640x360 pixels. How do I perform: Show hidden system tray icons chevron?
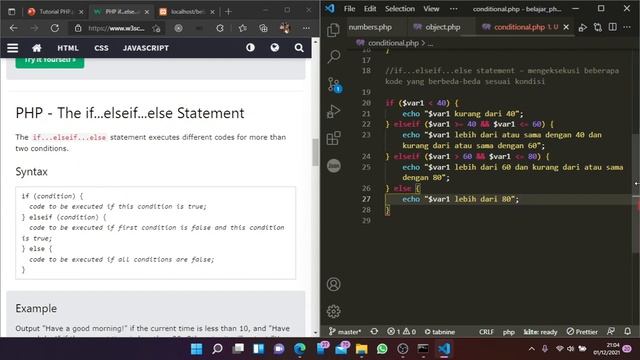click(531, 349)
